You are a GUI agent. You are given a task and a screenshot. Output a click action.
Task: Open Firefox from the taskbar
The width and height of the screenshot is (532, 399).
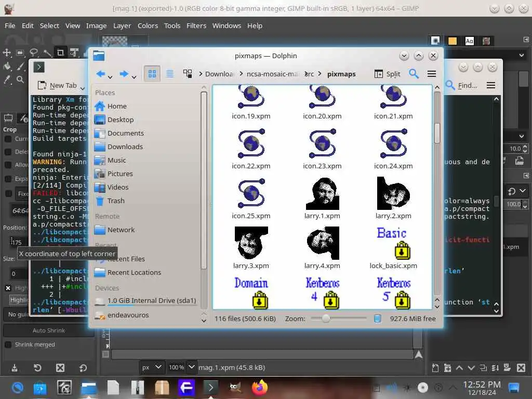260,387
